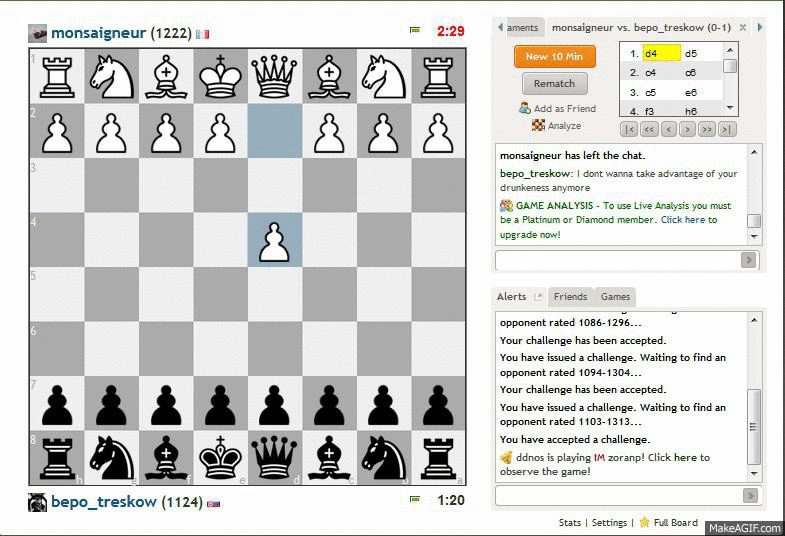Screen dimensions: 785x536
Task: Close the monsaigneur vs. bepo_treskow tab
Action: tap(743, 28)
